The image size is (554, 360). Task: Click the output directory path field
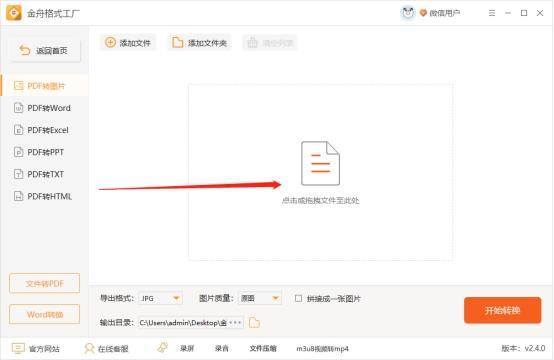click(x=191, y=323)
